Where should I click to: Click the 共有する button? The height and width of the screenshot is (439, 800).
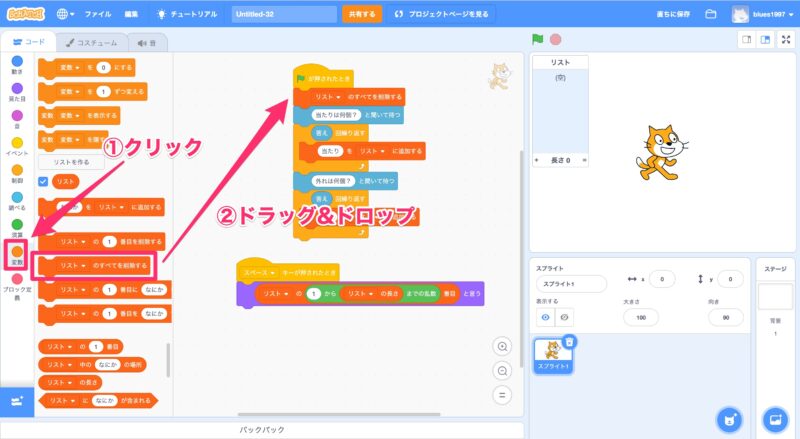pyautogui.click(x=361, y=15)
